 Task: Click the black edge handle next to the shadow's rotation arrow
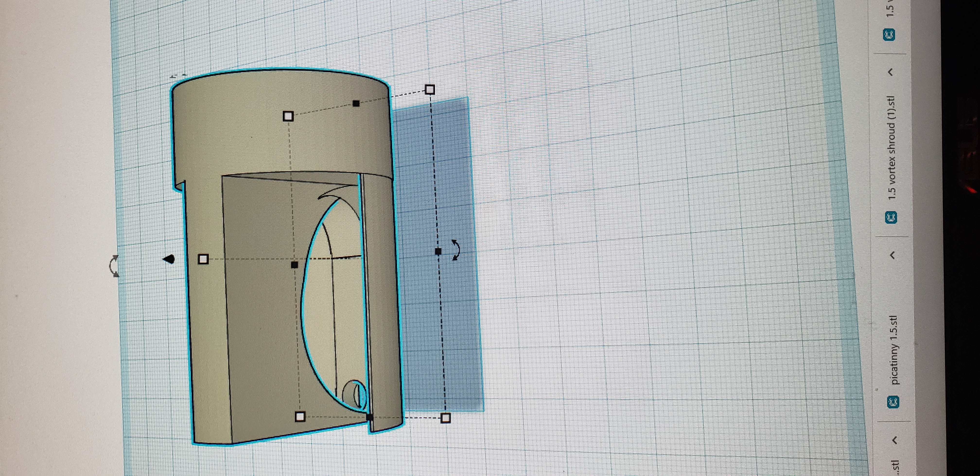pyautogui.click(x=438, y=251)
